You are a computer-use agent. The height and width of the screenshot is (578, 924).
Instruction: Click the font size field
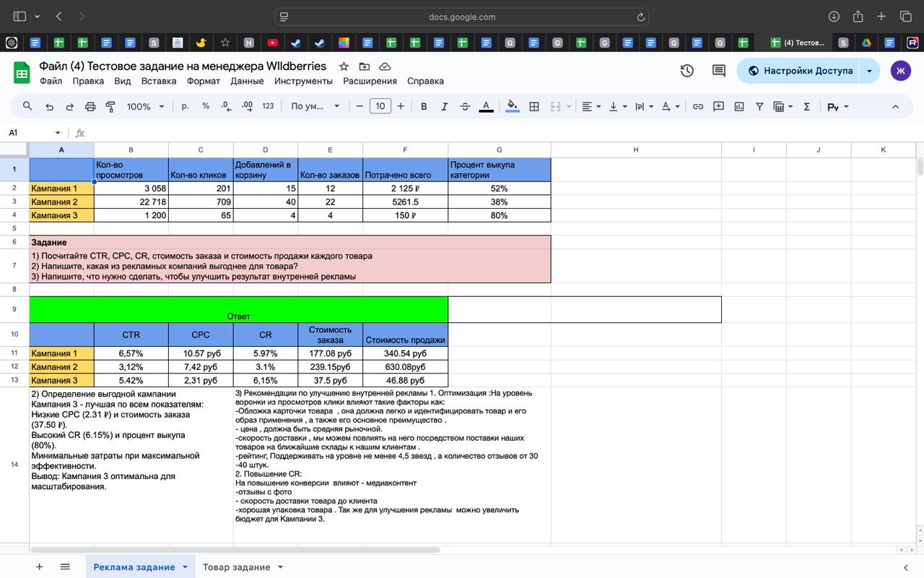(380, 106)
